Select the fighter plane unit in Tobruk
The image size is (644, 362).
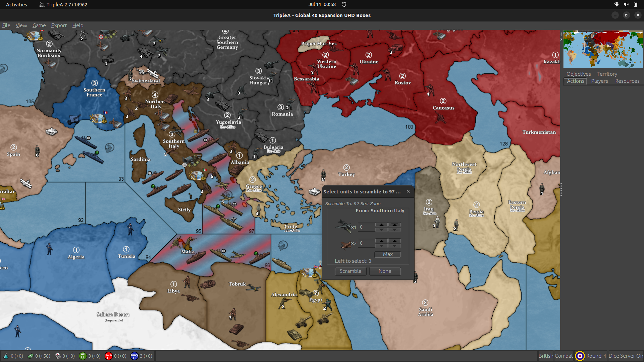(x=253, y=288)
